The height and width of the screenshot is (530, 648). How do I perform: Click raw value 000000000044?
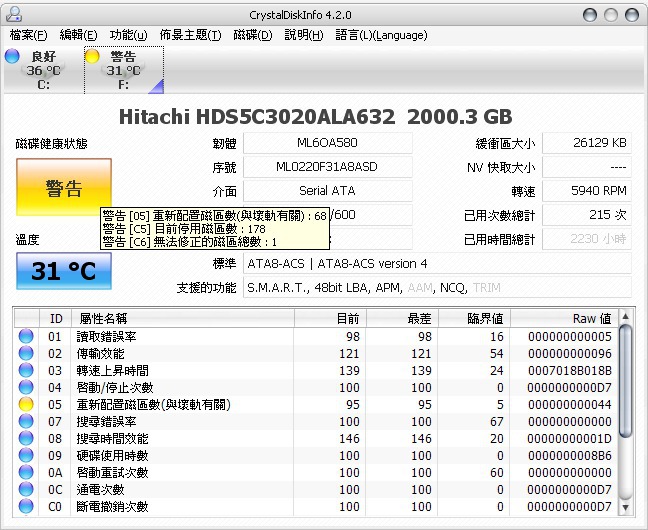[x=569, y=404]
